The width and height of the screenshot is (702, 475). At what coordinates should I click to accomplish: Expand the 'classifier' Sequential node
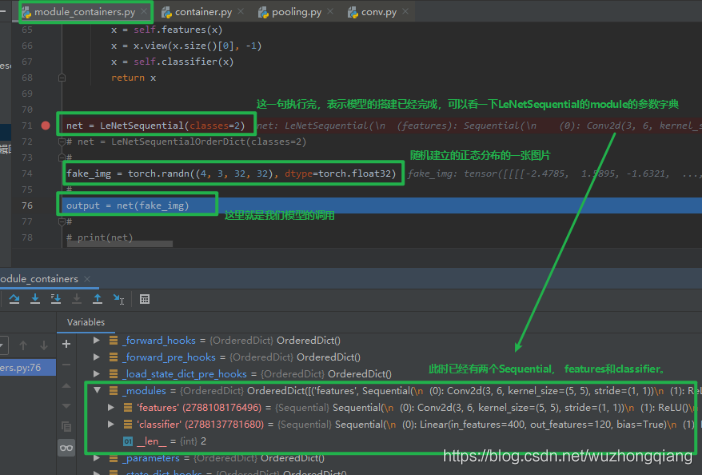click(x=111, y=424)
